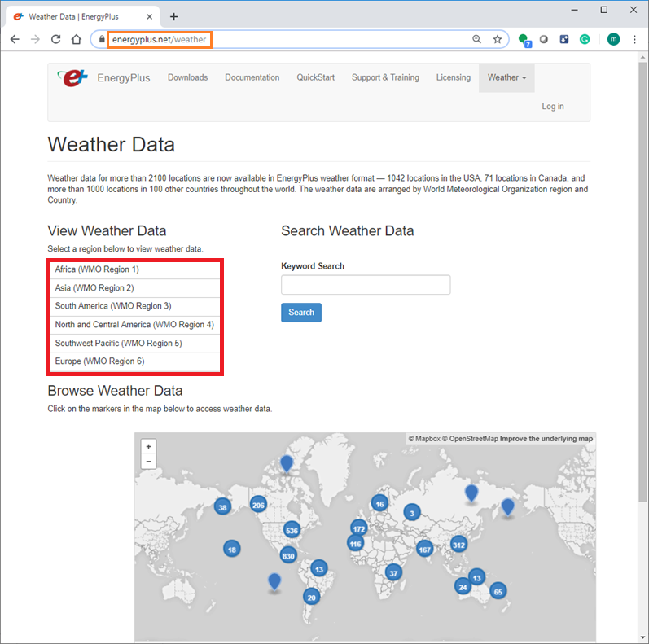Open the profile avatar labeled m
The image size is (649, 644).
click(x=613, y=39)
